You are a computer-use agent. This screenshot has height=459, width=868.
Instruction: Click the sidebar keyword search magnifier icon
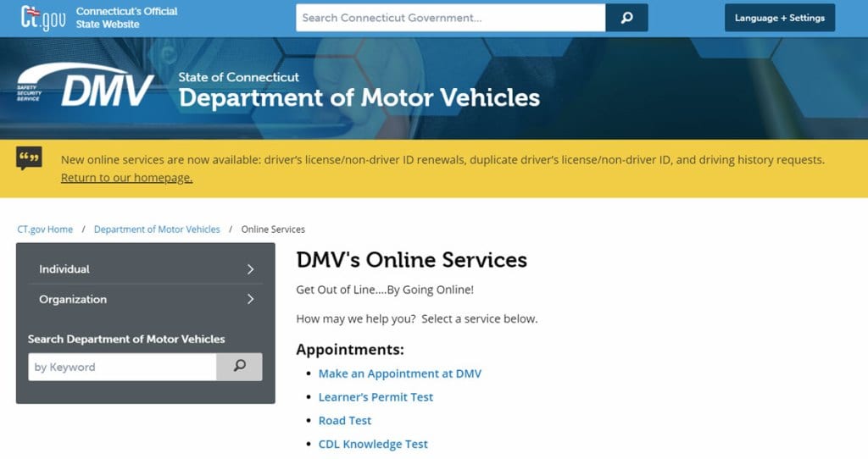click(x=239, y=367)
